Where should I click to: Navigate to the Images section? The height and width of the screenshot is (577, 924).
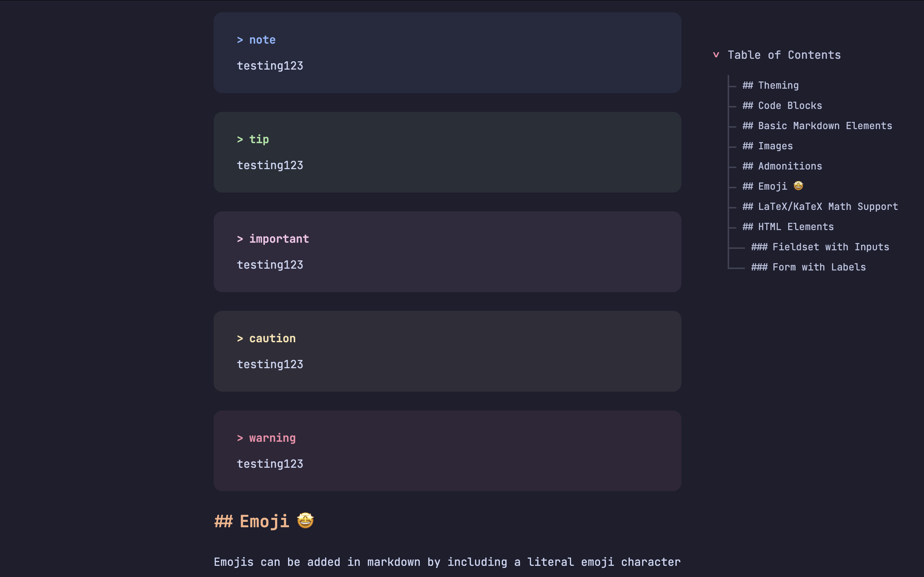[767, 146]
